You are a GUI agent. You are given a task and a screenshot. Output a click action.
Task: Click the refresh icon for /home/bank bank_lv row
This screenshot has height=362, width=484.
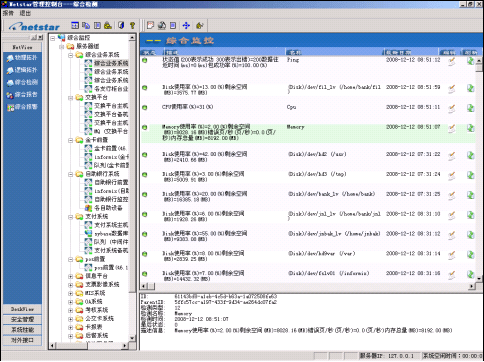point(470,195)
